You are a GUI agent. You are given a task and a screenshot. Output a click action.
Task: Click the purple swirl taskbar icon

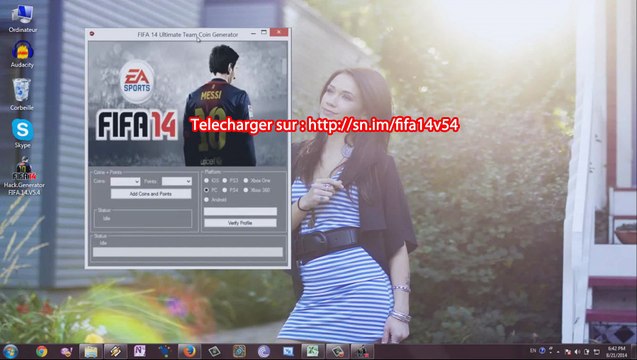264,351
